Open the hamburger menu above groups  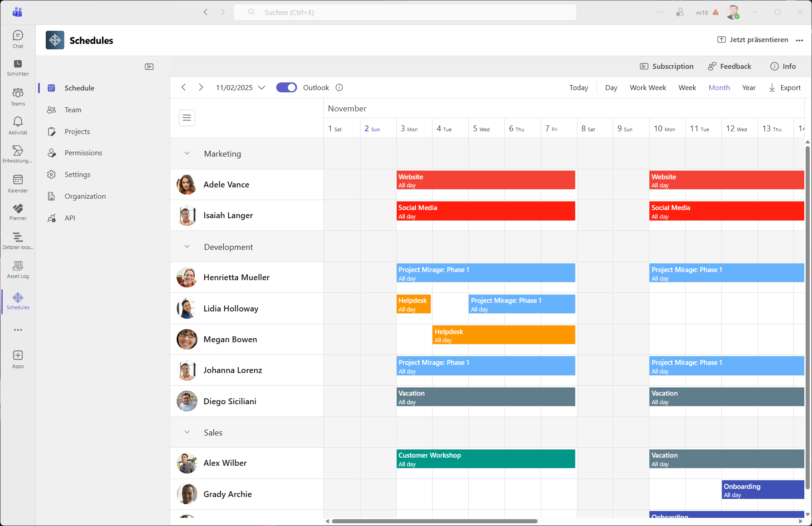[187, 118]
